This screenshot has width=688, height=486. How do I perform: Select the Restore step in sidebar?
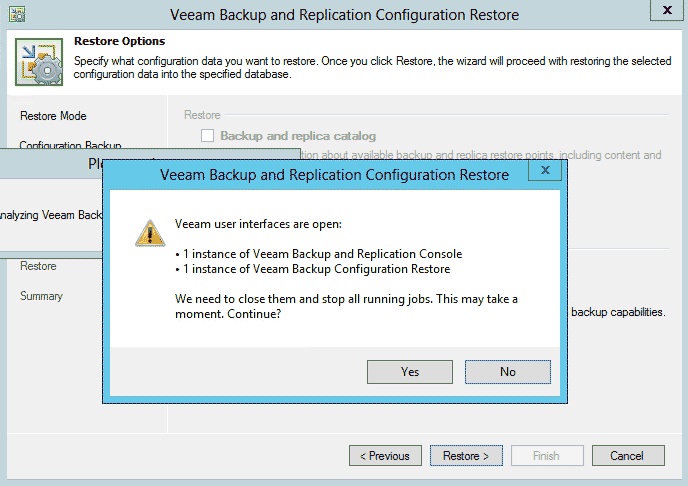pos(38,266)
